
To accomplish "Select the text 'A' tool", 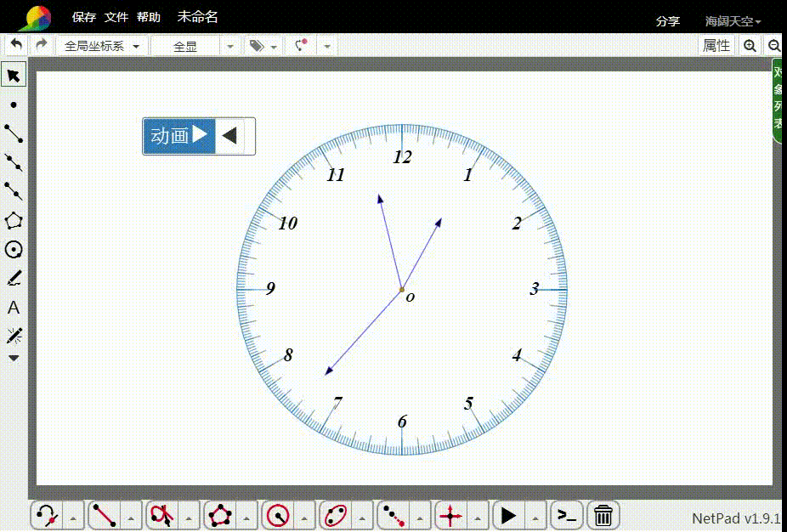I will pyautogui.click(x=14, y=308).
